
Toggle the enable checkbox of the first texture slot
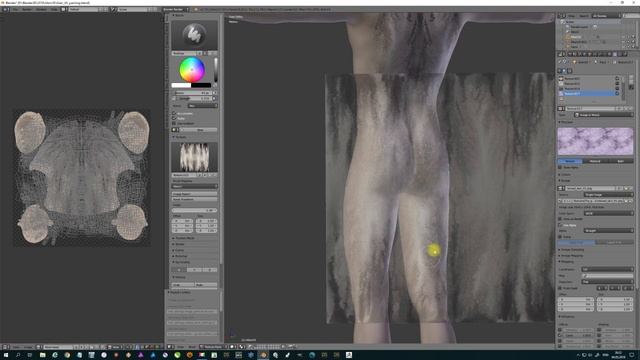point(617,78)
